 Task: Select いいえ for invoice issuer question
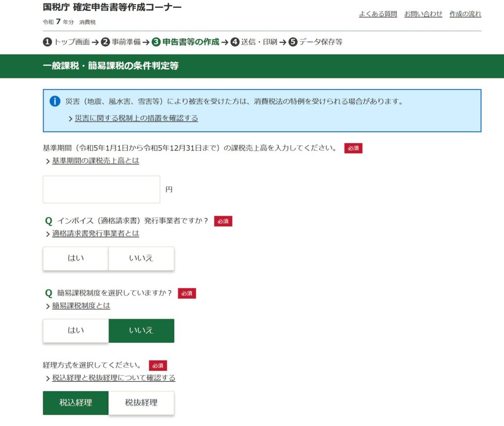click(141, 258)
